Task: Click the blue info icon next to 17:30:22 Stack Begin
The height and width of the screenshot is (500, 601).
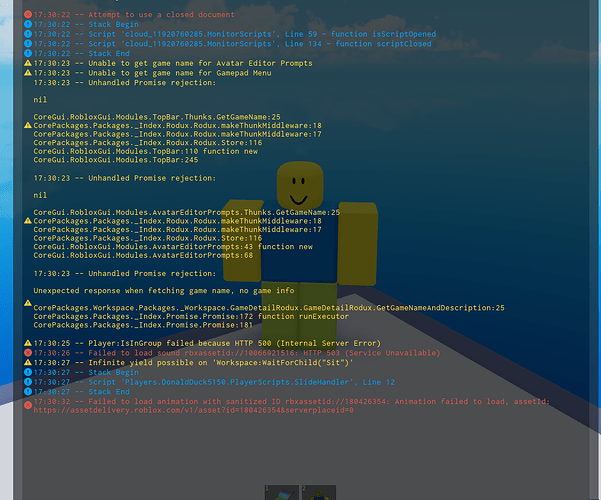Action: 28,24
